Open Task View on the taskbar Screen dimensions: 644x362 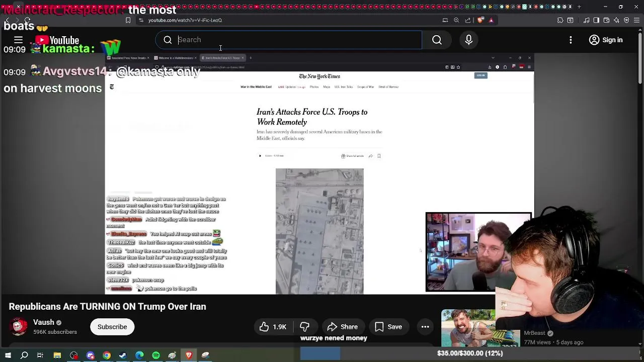point(40,355)
